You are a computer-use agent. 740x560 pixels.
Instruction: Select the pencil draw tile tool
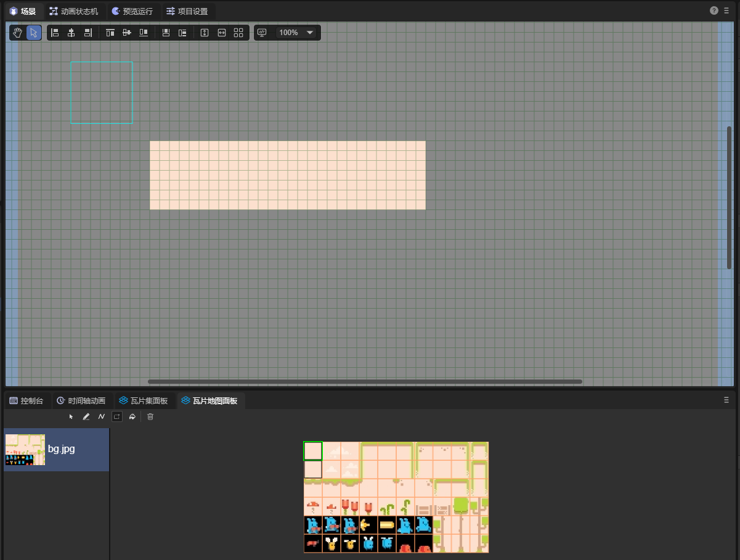click(x=86, y=417)
